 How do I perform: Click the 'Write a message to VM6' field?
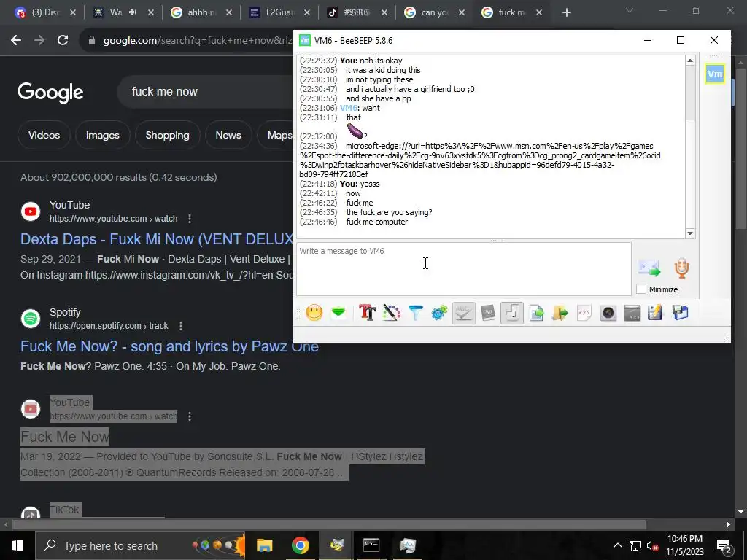(463, 269)
